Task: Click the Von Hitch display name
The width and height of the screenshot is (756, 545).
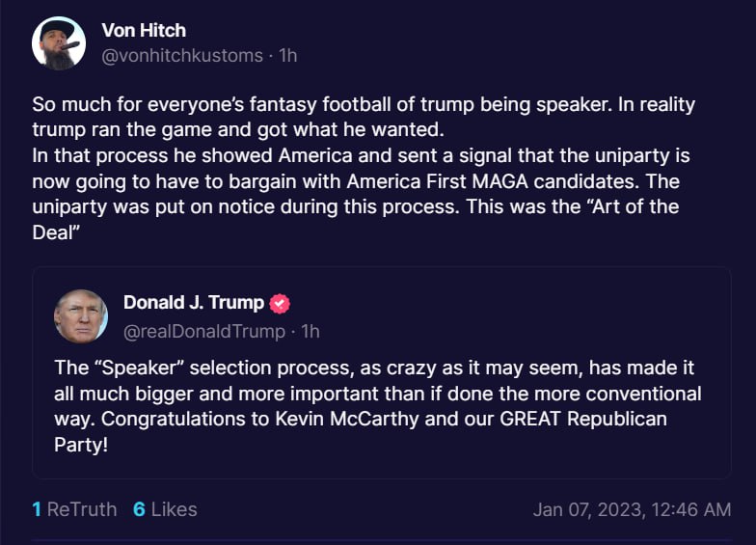Action: pos(145,30)
